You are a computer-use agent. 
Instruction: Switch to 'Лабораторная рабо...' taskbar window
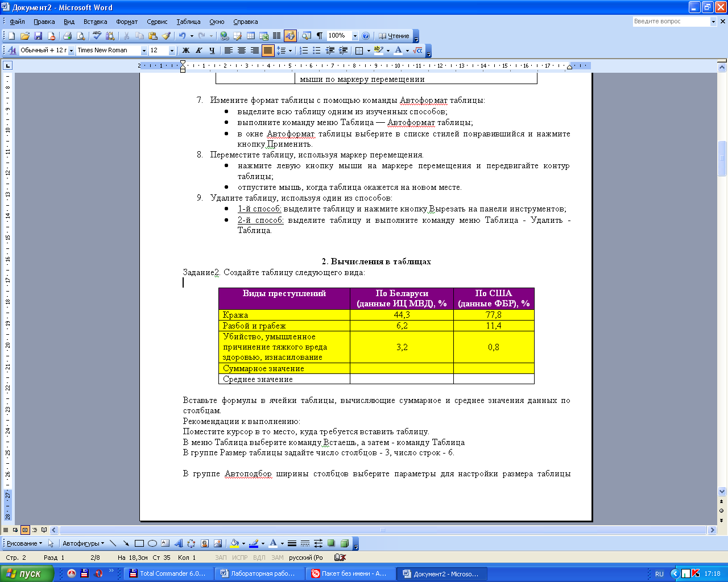coord(260,573)
